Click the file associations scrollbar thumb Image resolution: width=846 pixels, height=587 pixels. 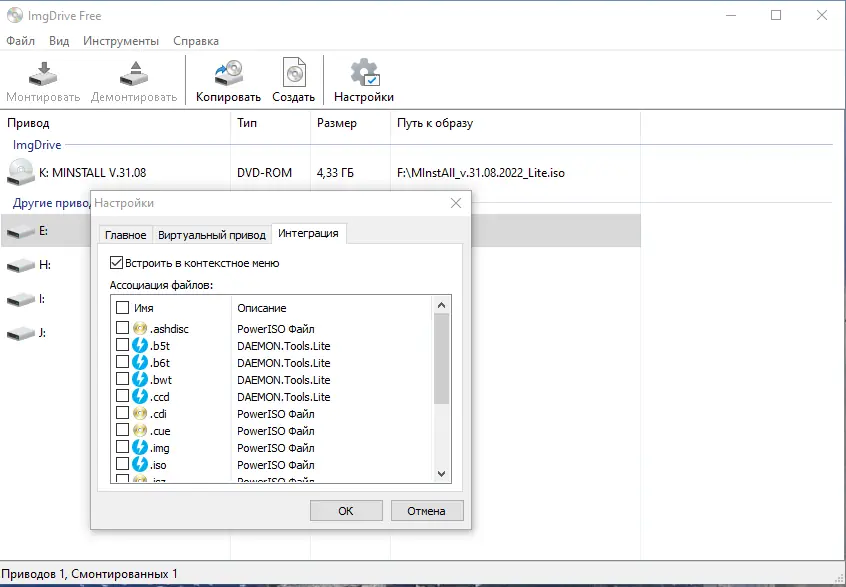click(x=441, y=359)
